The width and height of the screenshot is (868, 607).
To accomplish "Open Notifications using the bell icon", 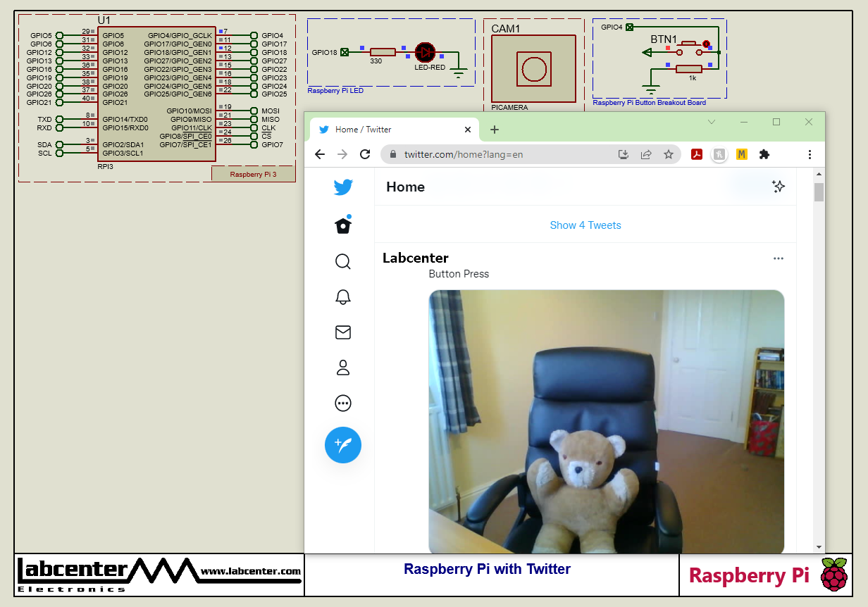I will coord(343,297).
